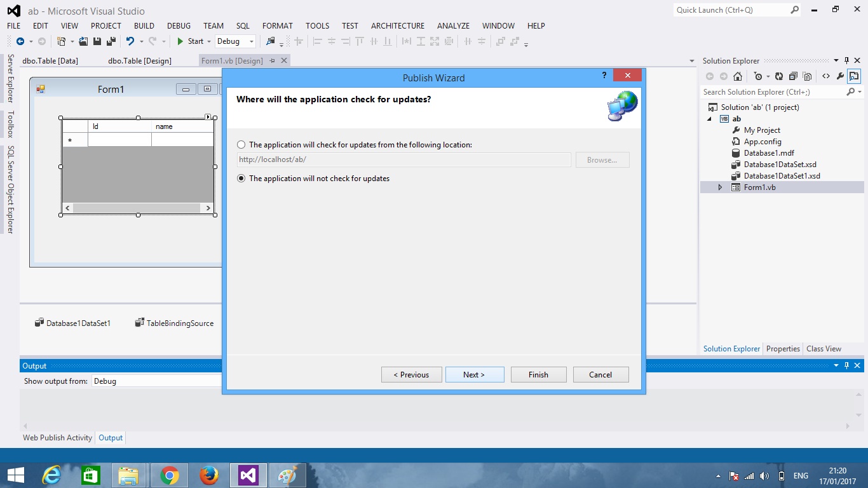Open Properties via the wrench icon
The width and height of the screenshot is (868, 488).
tap(841, 76)
